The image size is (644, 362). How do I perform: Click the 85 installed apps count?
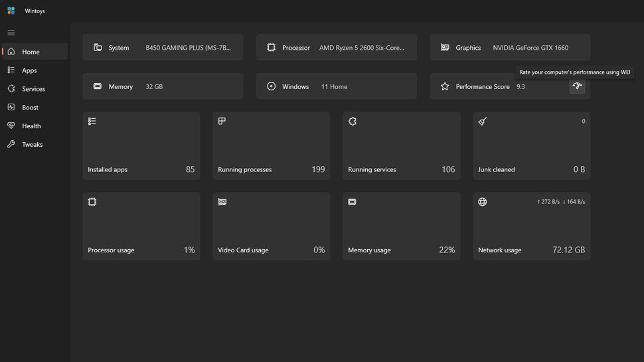(x=190, y=169)
